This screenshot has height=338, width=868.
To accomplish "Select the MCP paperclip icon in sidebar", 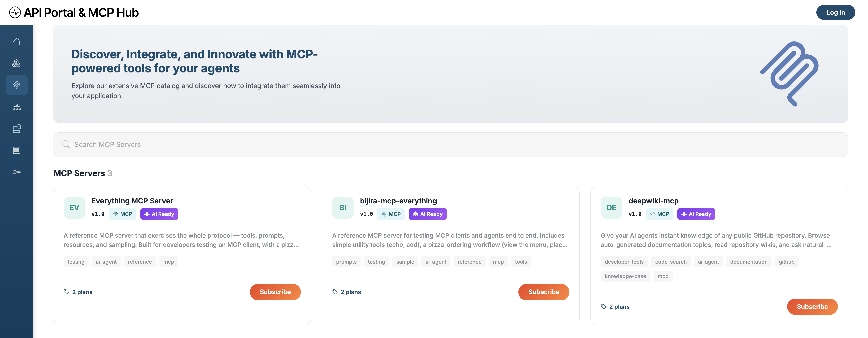I will (17, 85).
